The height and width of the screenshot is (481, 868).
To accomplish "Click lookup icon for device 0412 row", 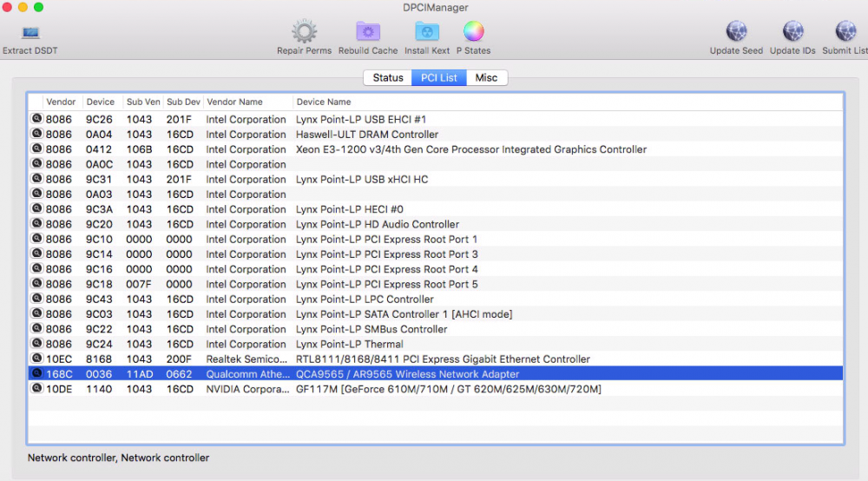I will (x=36, y=148).
